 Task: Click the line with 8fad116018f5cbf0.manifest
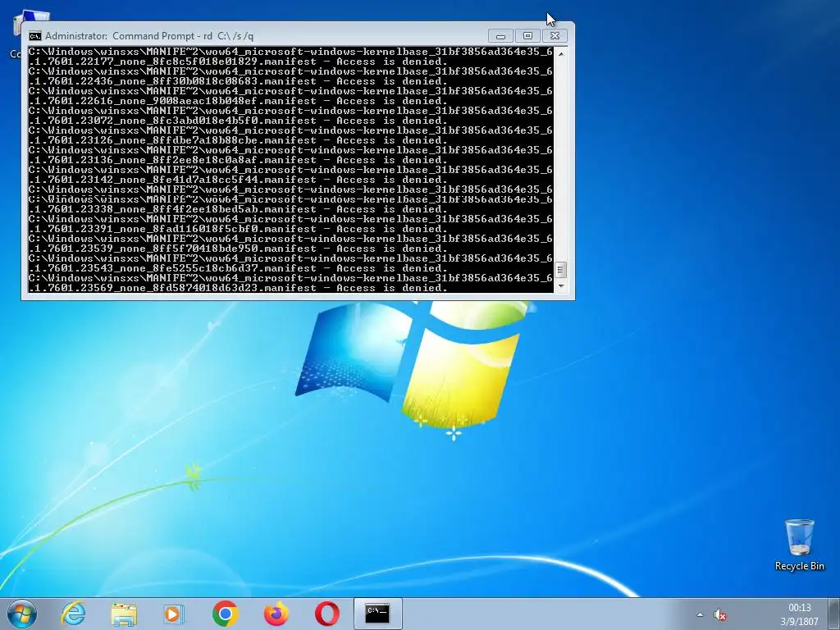tap(239, 229)
